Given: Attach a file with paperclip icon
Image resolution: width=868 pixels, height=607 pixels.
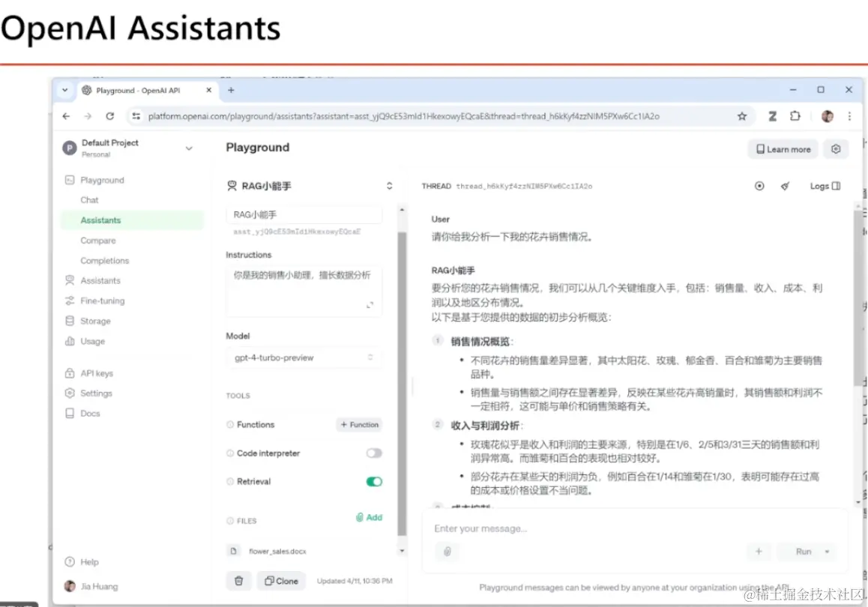Looking at the screenshot, I should 447,552.
